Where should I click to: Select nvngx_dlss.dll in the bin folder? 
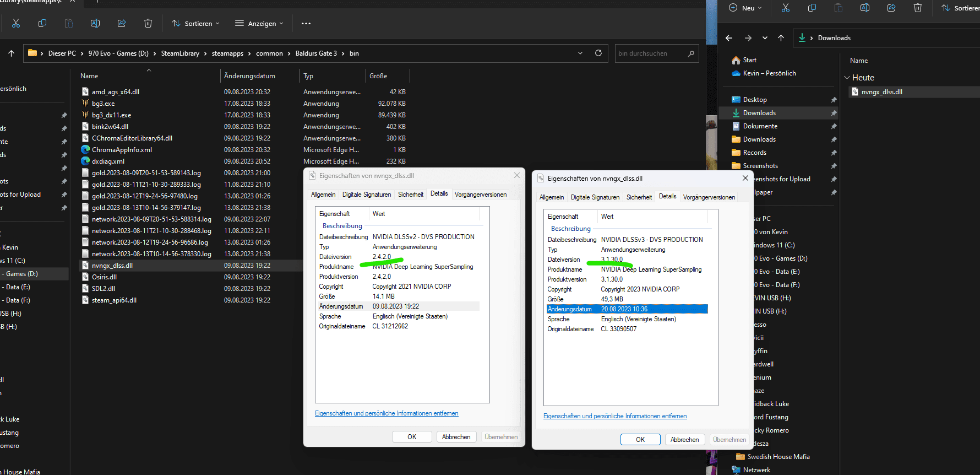click(x=112, y=266)
